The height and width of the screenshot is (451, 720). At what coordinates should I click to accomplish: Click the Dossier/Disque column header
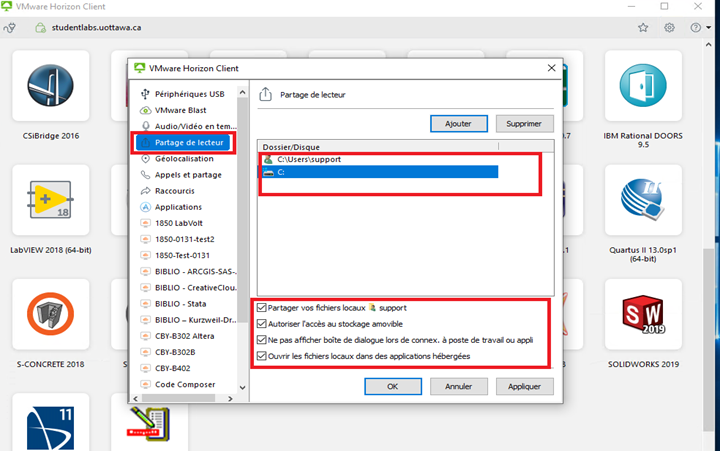[x=378, y=147]
